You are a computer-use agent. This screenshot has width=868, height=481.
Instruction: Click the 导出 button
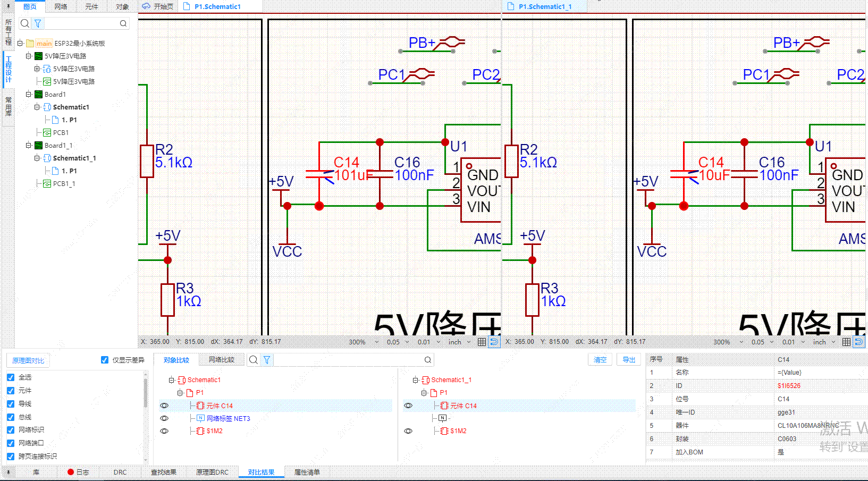[x=629, y=360]
